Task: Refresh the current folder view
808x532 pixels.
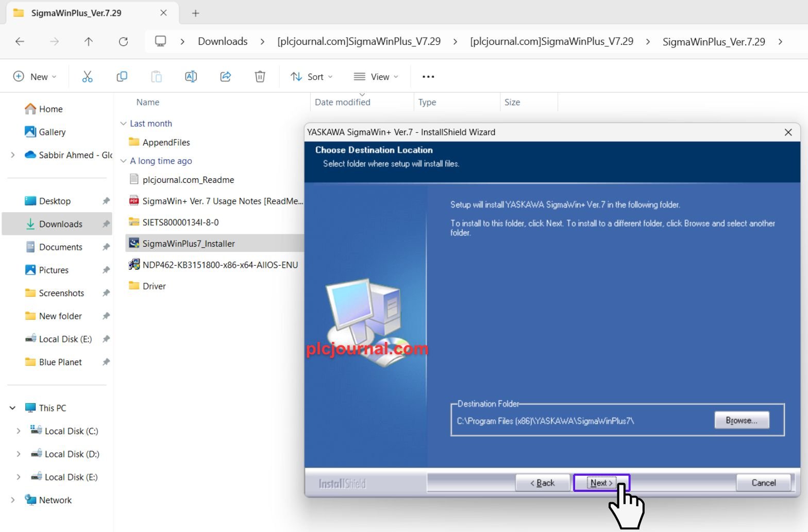Action: click(123, 42)
